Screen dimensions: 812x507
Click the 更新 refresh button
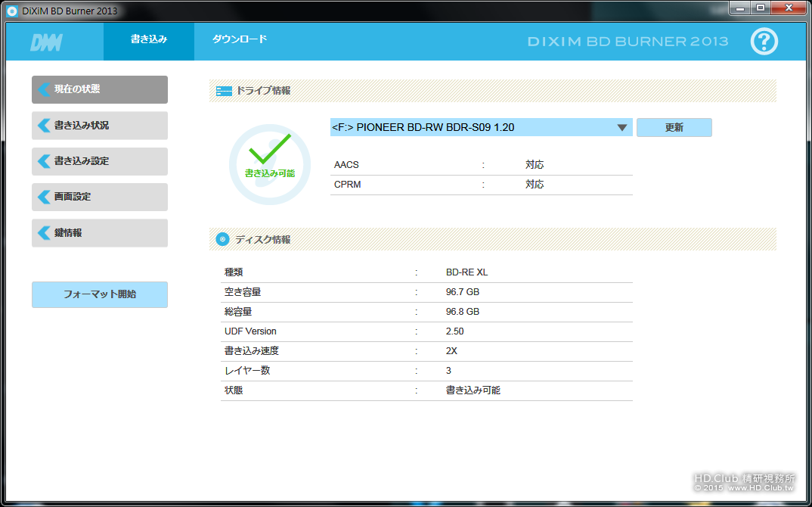(x=674, y=128)
